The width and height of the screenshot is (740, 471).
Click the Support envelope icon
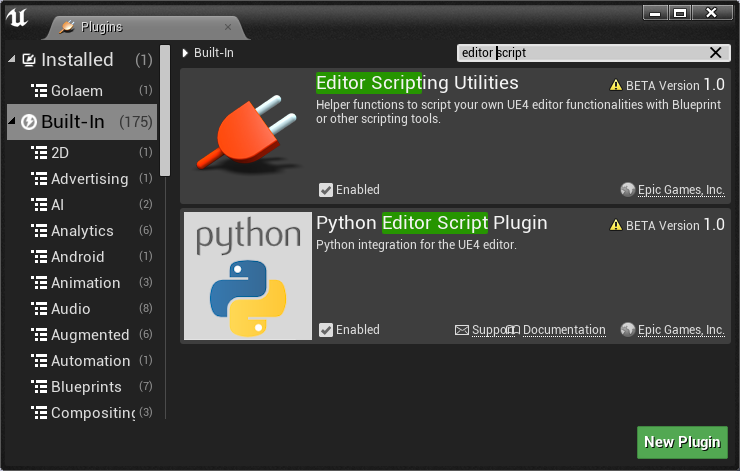point(462,330)
